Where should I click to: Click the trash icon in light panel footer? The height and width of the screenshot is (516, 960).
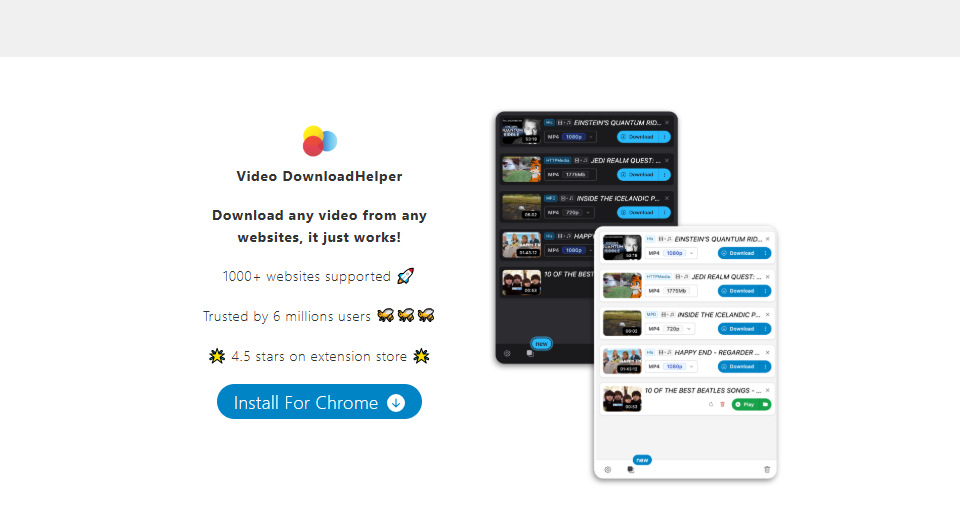(767, 469)
